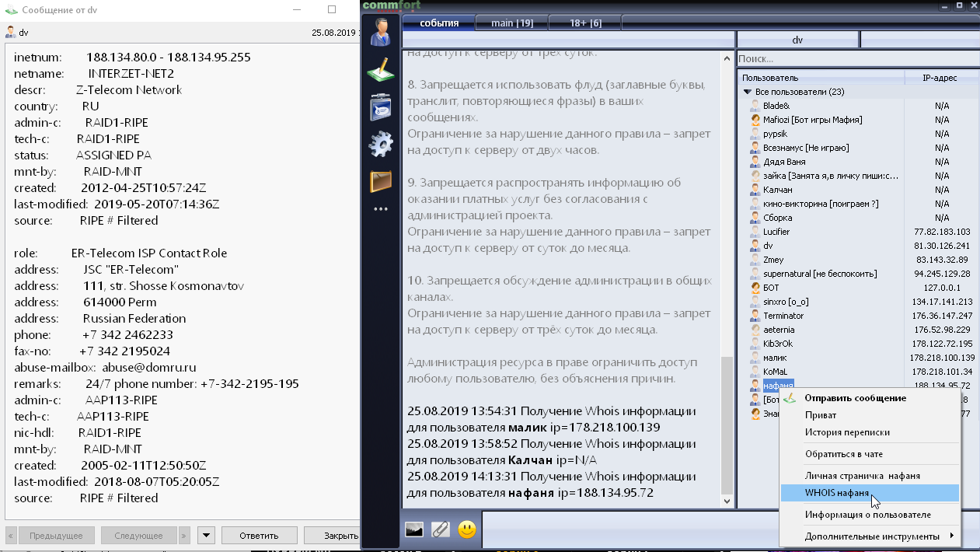Click the 'Ответить' button

pyautogui.click(x=259, y=536)
